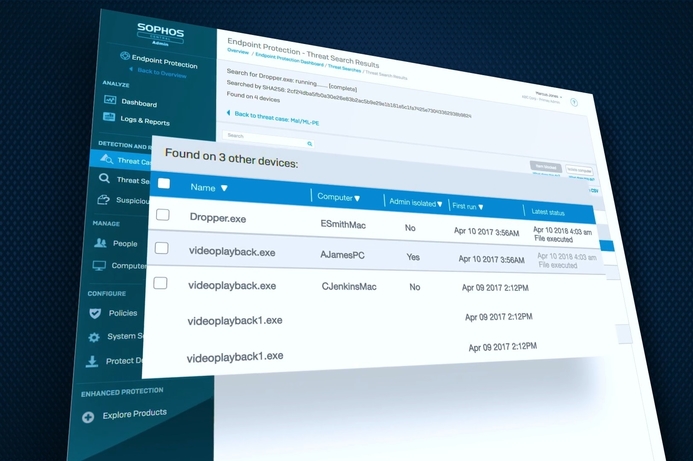
Task: Sort by the Computer column arrow
Action: [357, 198]
